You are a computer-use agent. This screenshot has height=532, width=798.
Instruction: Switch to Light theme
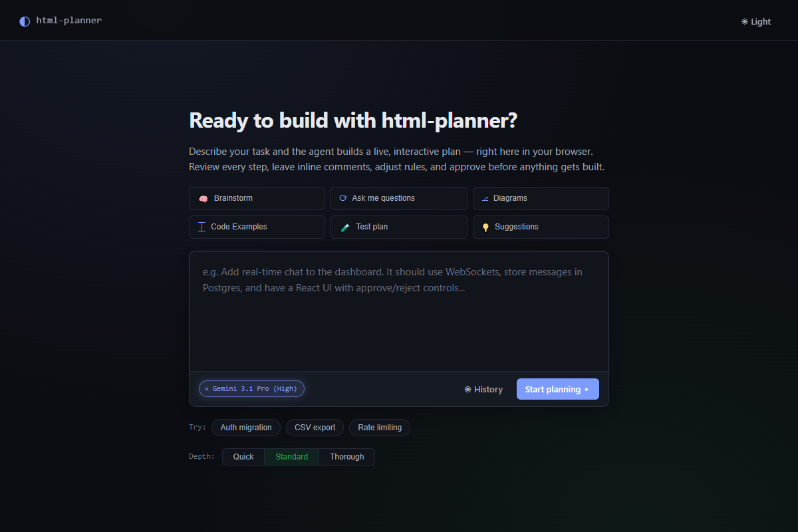click(x=756, y=21)
